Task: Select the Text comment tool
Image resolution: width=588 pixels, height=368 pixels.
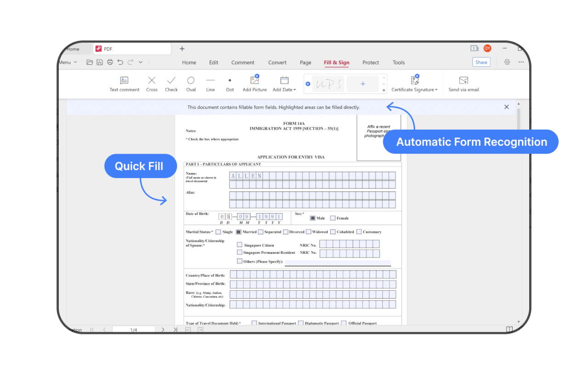Action: pos(124,84)
